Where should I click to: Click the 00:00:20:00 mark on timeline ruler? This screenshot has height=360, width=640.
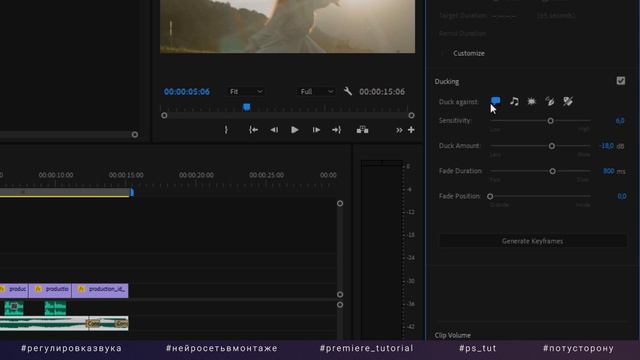pyautogui.click(x=196, y=175)
